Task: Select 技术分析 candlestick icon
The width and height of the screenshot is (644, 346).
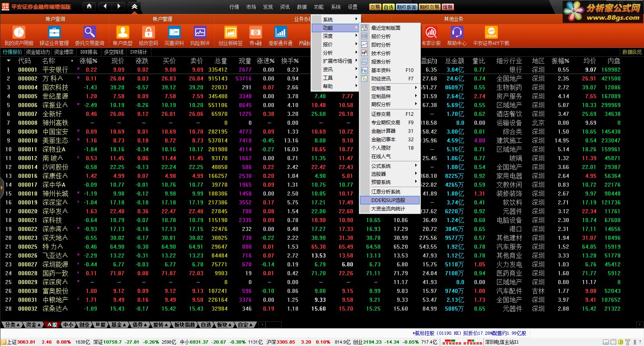Action: click(364, 53)
